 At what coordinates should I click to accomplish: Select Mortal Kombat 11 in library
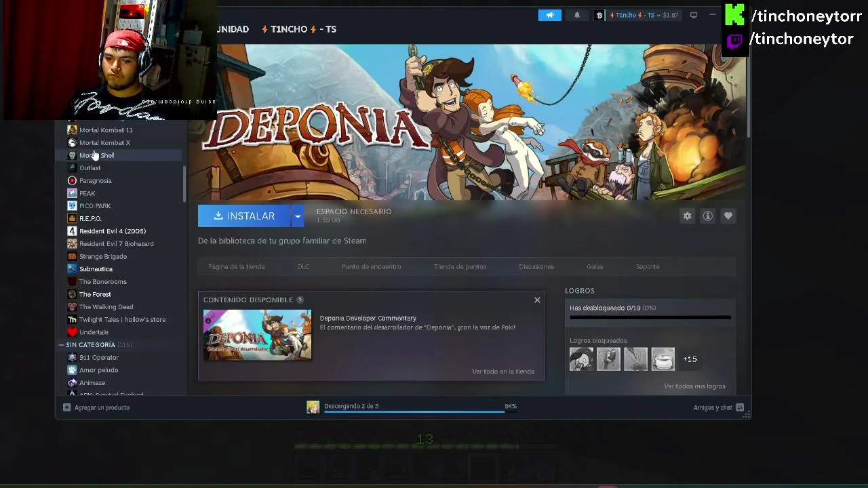(106, 130)
